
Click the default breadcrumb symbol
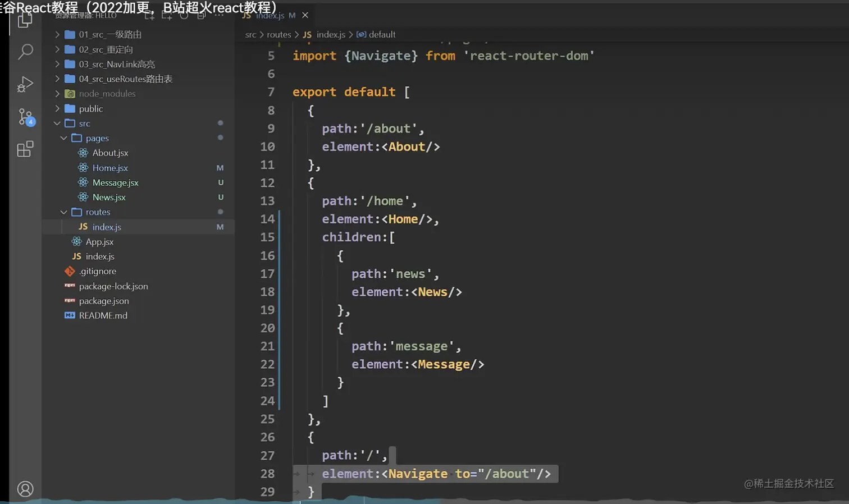(x=382, y=35)
